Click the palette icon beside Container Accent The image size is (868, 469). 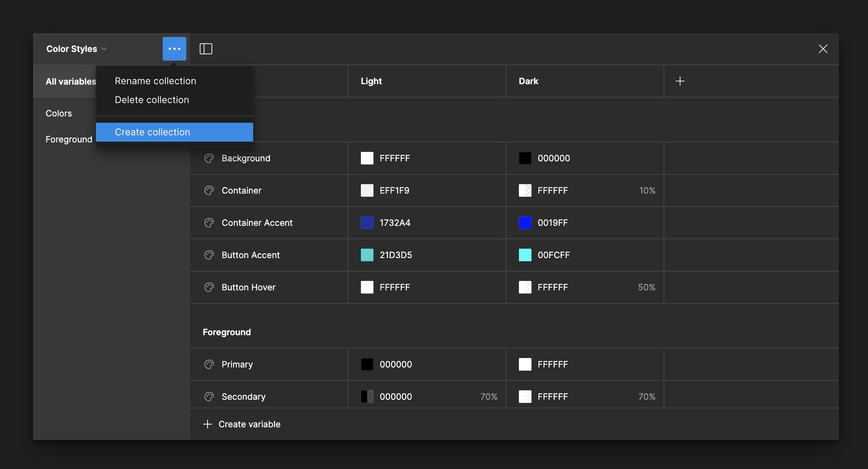[209, 223]
